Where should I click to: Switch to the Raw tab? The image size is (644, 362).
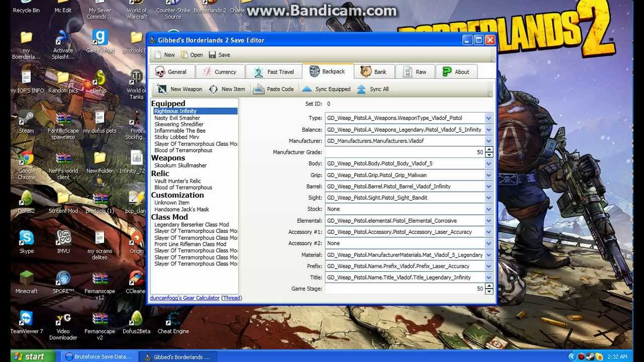point(415,72)
